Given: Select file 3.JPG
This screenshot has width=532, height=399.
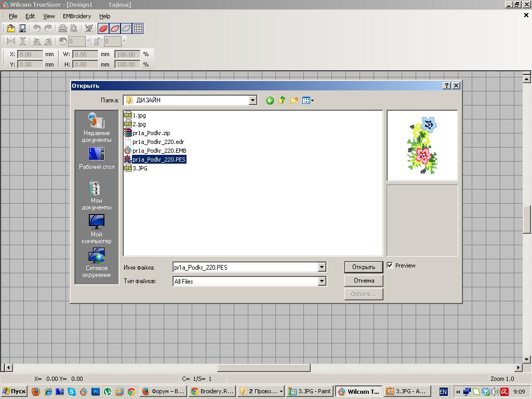Looking at the screenshot, I should coord(136,168).
